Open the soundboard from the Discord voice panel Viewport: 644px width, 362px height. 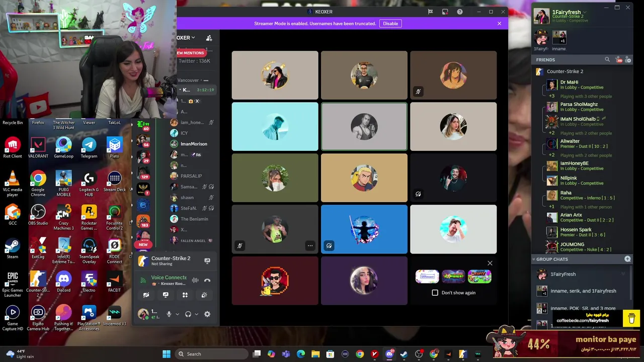pyautogui.click(x=204, y=295)
